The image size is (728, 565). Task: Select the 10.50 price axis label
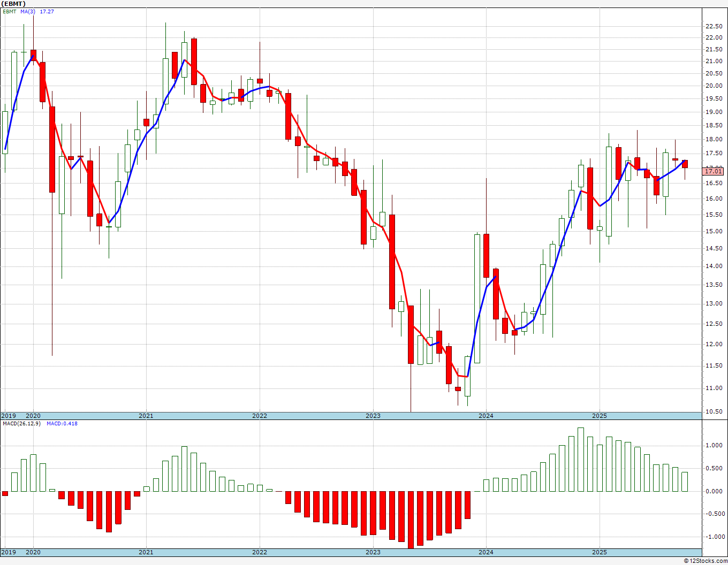714,411
